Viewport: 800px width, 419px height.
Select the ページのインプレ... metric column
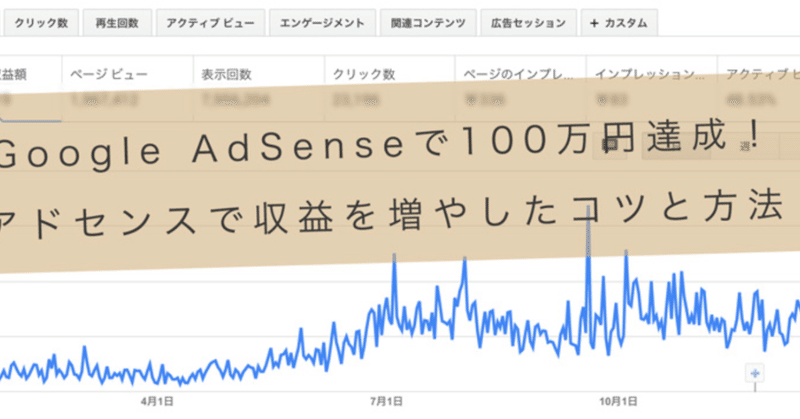point(520,88)
